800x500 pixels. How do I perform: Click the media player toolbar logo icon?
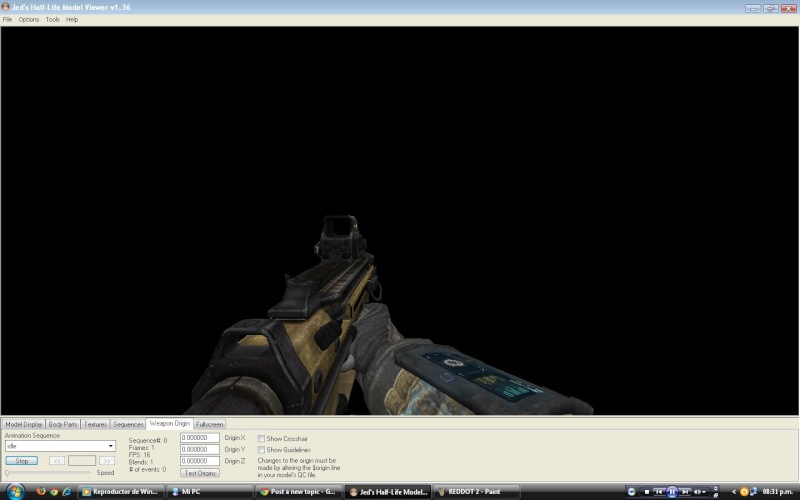pos(632,492)
